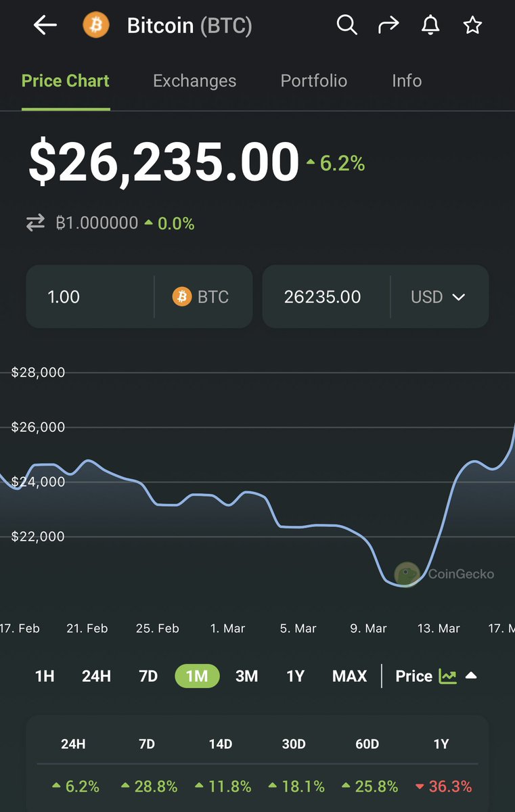Switch to the Price Chart tab
515x812 pixels.
pos(66,81)
